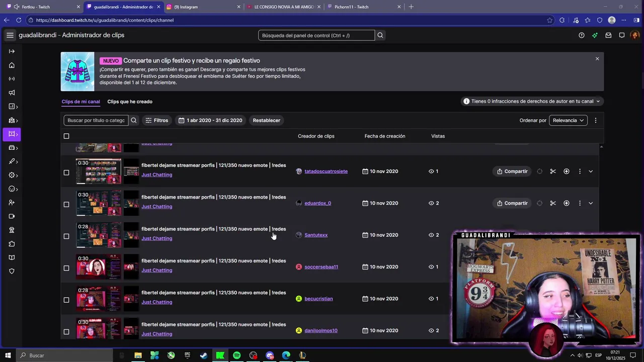
Task: Click the scissors icon for eduardox_0's clip
Action: coord(553,203)
